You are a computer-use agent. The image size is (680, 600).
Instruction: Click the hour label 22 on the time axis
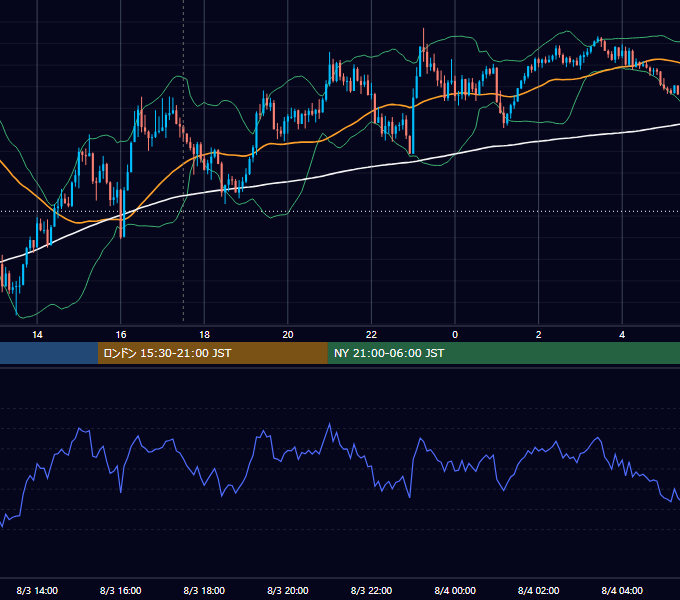[x=371, y=335]
